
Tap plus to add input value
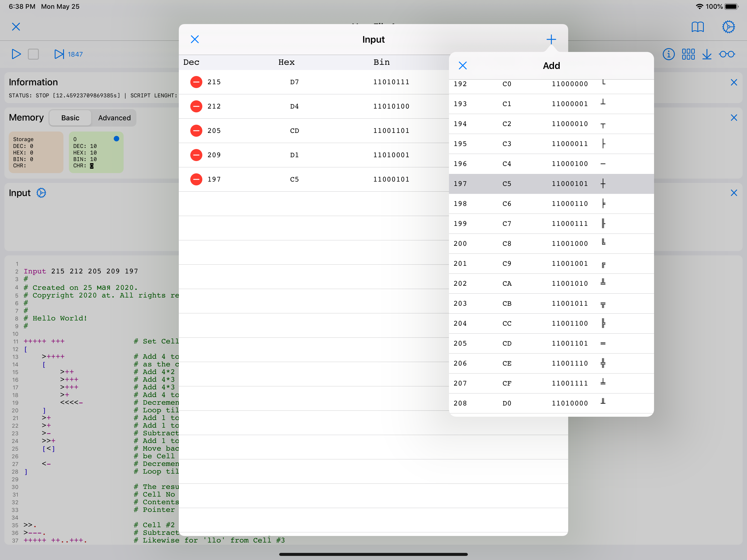pyautogui.click(x=551, y=40)
